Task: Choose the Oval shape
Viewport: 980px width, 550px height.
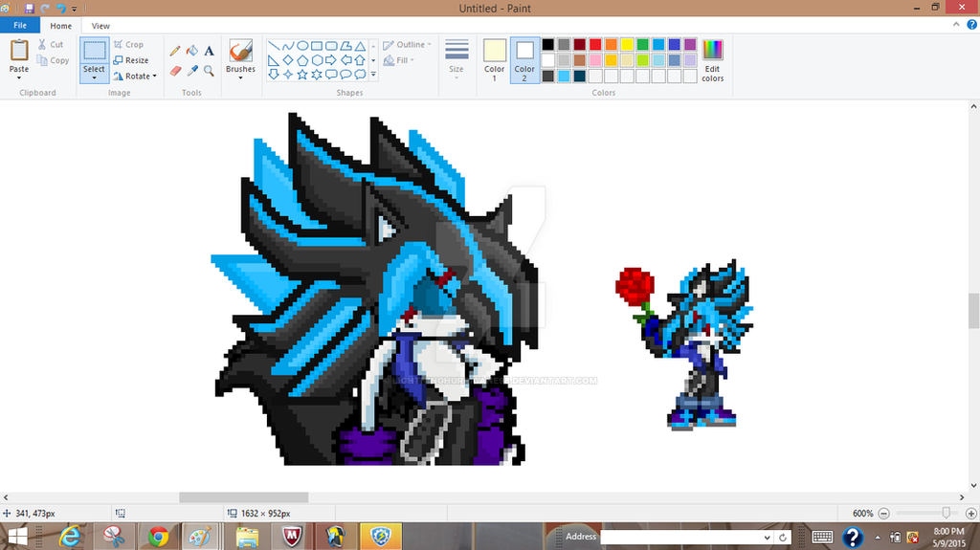Action: 301,46
